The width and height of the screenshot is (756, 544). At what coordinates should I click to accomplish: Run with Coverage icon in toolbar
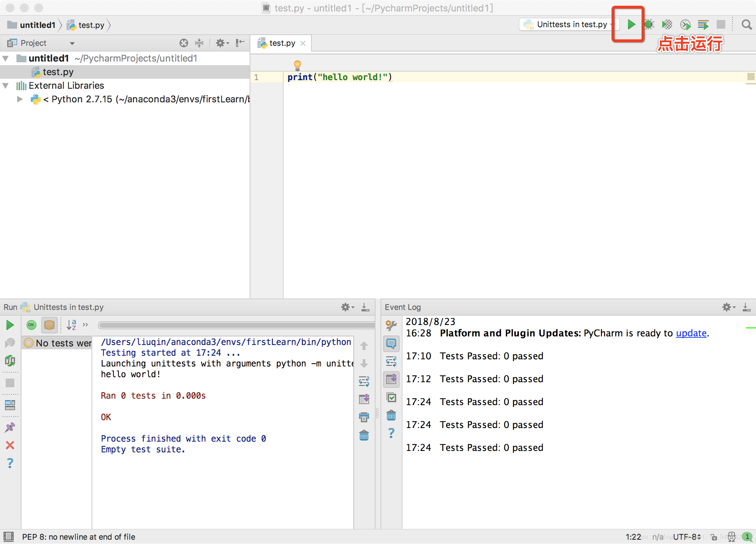coord(667,24)
